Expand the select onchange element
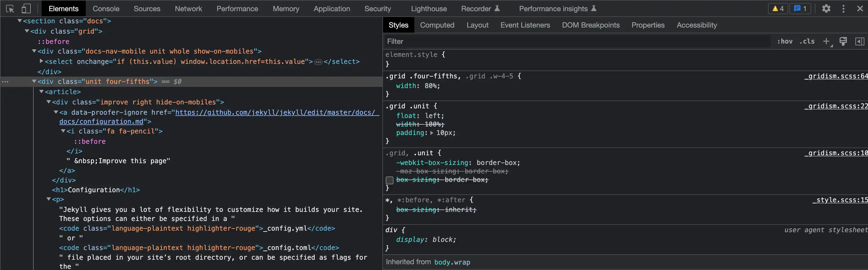Image resolution: width=868 pixels, height=270 pixels. [x=41, y=61]
